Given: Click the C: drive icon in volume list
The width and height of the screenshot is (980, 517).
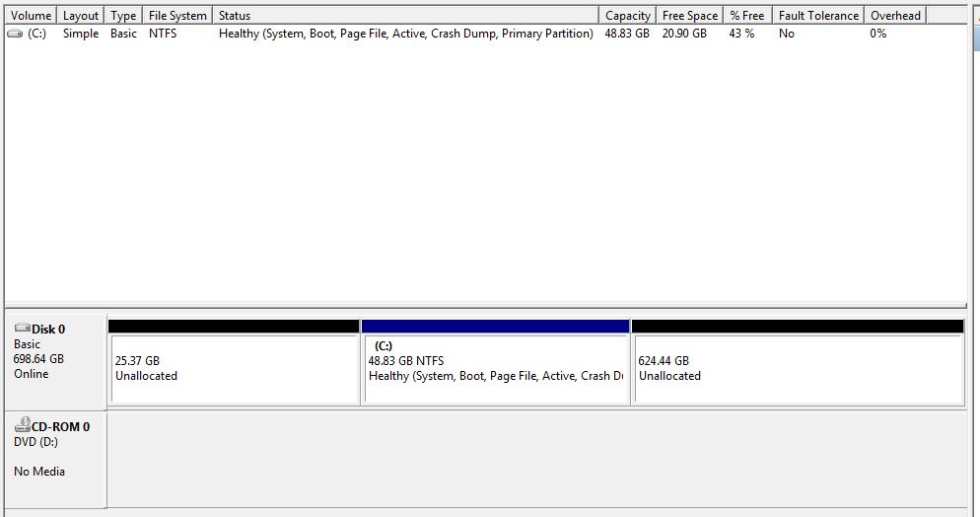Looking at the screenshot, I should coord(15,34).
